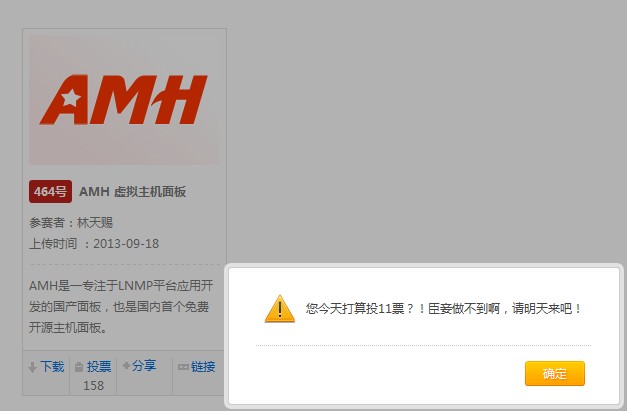Image resolution: width=627 pixels, height=411 pixels.
Task: Click the white star in AMH logo
Action: pos(70,98)
